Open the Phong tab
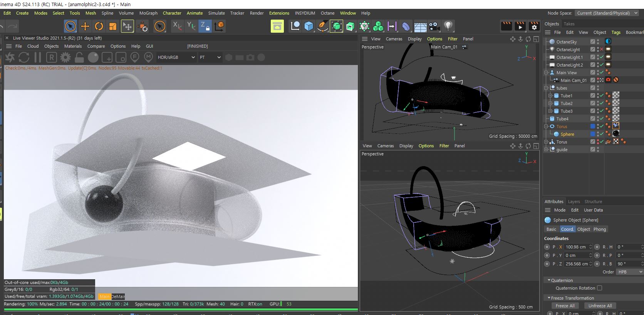Viewport: 644px width, 315px height. 599,229
